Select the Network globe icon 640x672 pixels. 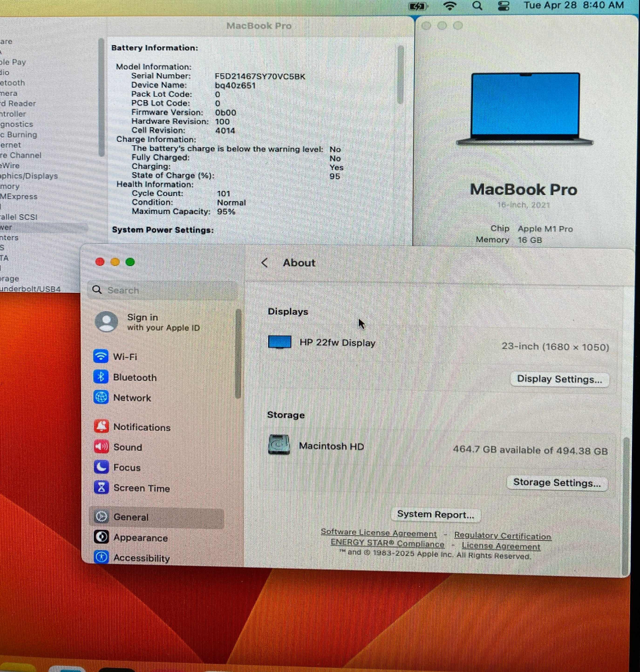(x=101, y=397)
